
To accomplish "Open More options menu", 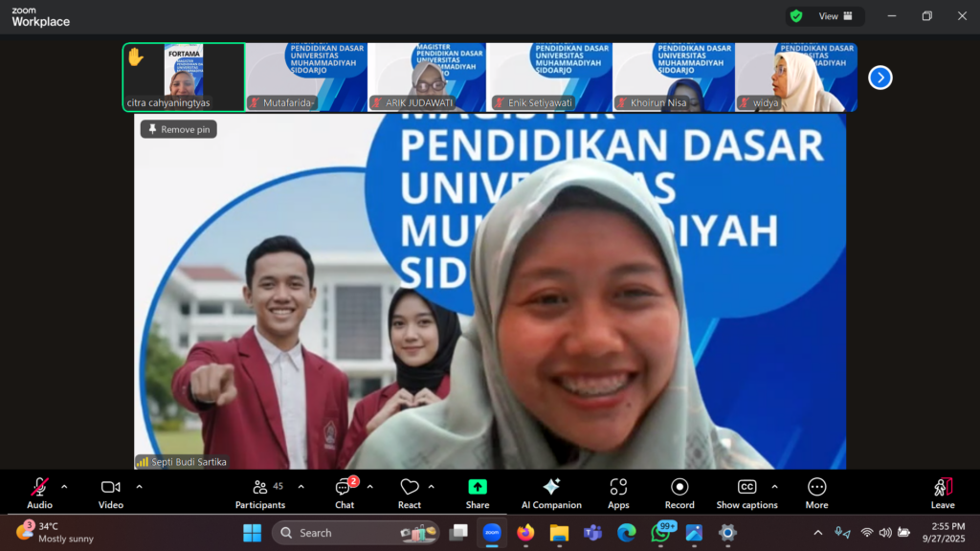I will click(x=817, y=493).
